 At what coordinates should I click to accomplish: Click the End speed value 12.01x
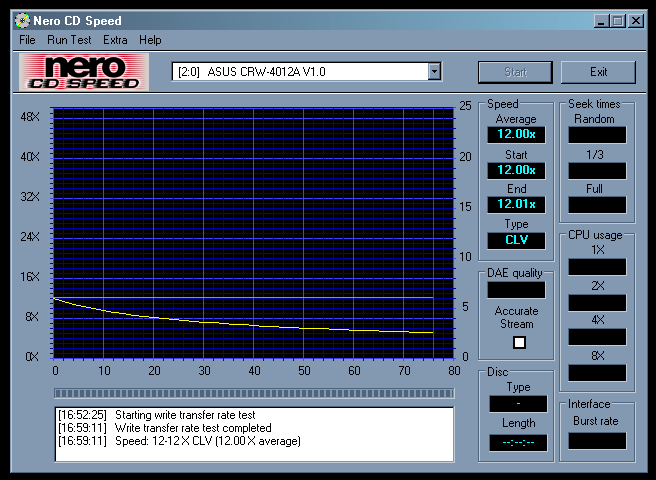[x=516, y=204]
